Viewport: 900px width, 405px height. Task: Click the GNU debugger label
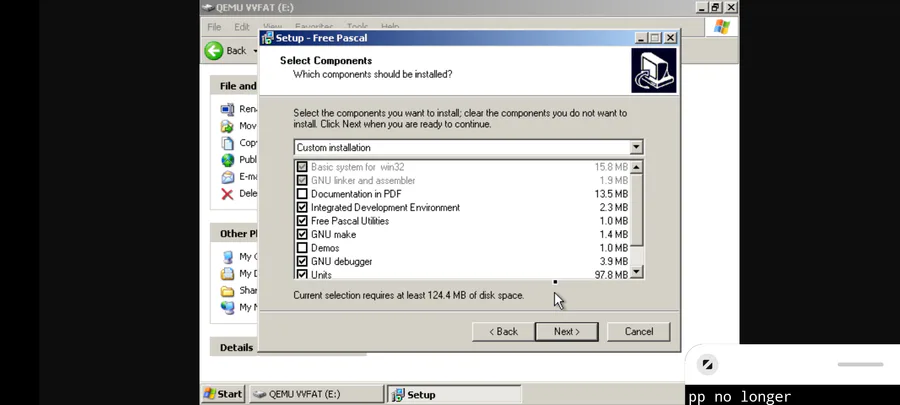pyautogui.click(x=342, y=262)
